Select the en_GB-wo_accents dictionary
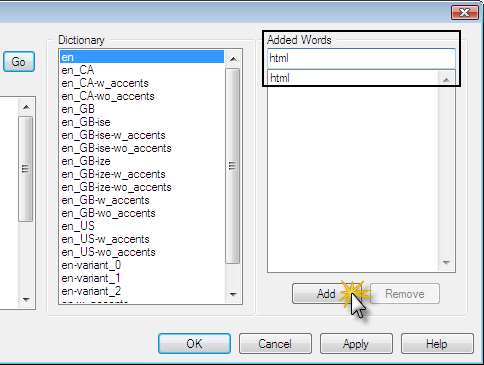This screenshot has width=484, height=365. tap(142, 213)
